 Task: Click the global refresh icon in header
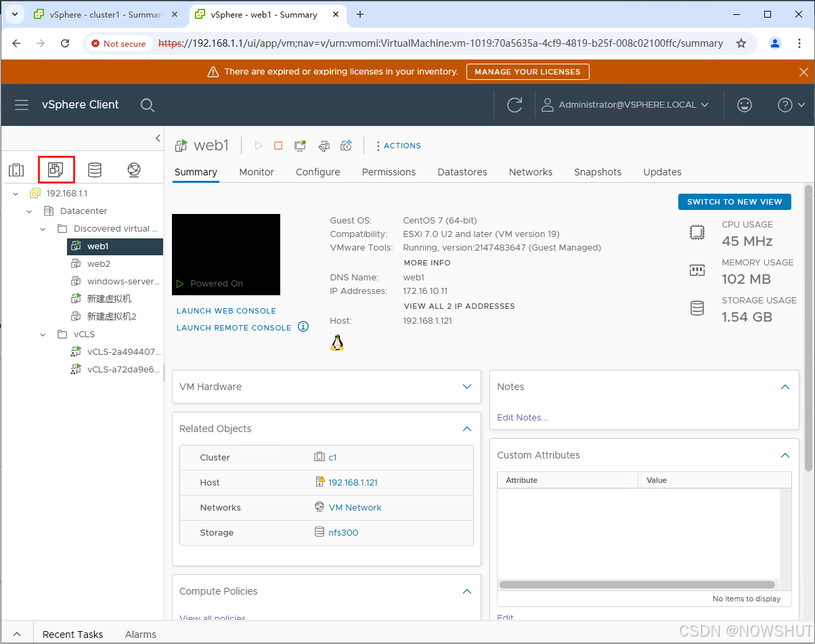[x=514, y=105]
